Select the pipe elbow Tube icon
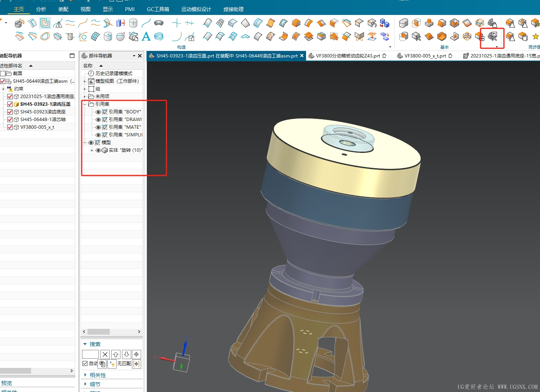The width and height of the screenshot is (540, 392). click(159, 23)
